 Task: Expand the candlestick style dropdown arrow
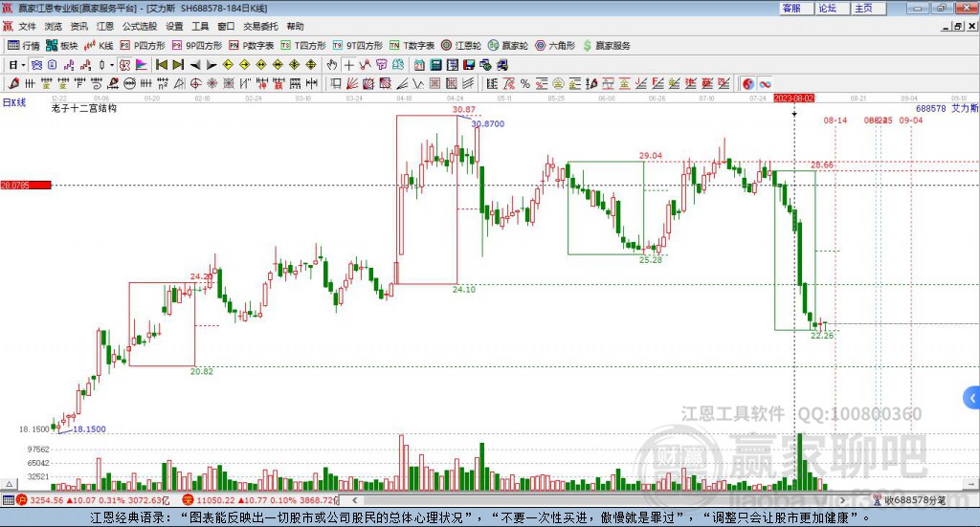point(112,65)
